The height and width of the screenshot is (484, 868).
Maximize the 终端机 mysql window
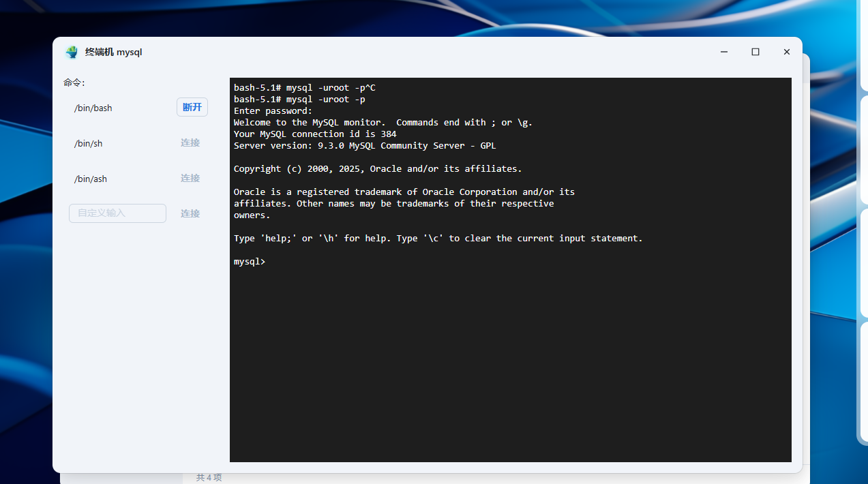(755, 52)
